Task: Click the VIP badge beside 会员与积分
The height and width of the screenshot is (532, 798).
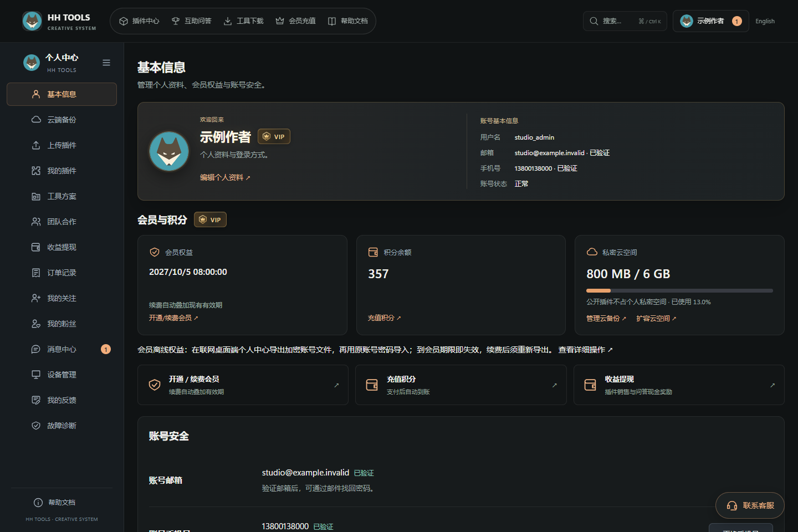Action: coord(210,219)
